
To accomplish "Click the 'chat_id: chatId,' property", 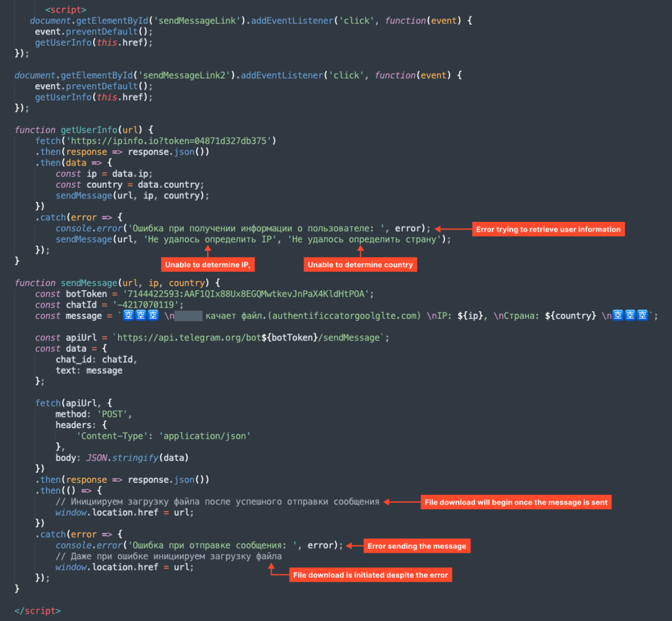I will [x=96, y=360].
